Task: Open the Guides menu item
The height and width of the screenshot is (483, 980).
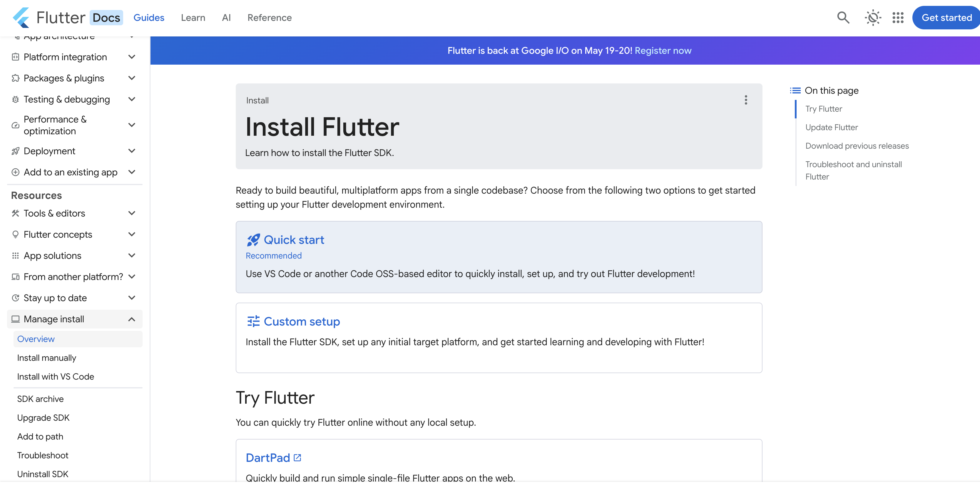Action: (x=149, y=18)
